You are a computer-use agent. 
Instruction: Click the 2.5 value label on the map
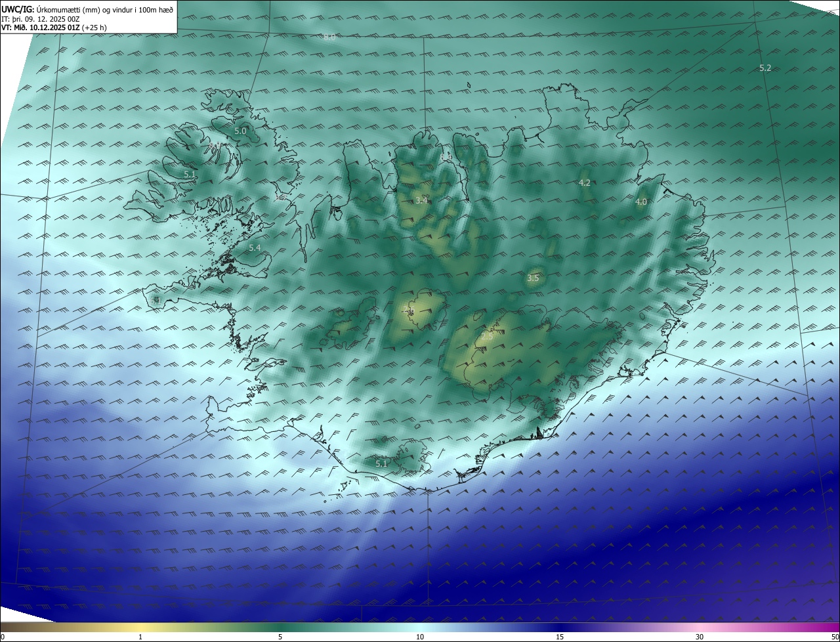pyautogui.click(x=486, y=336)
